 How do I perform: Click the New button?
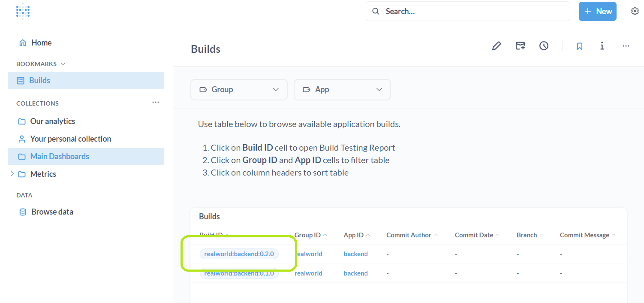click(597, 12)
